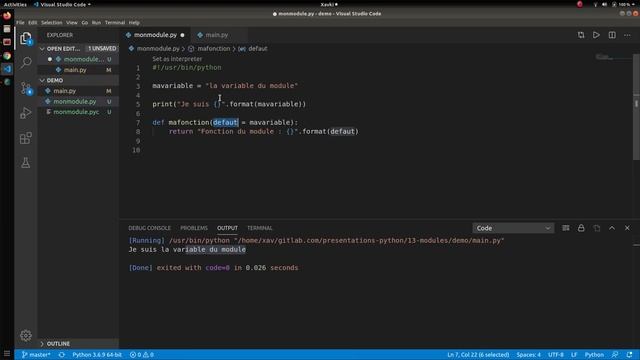Click the master branch in the status bar
The image size is (640, 360).
(x=36, y=355)
